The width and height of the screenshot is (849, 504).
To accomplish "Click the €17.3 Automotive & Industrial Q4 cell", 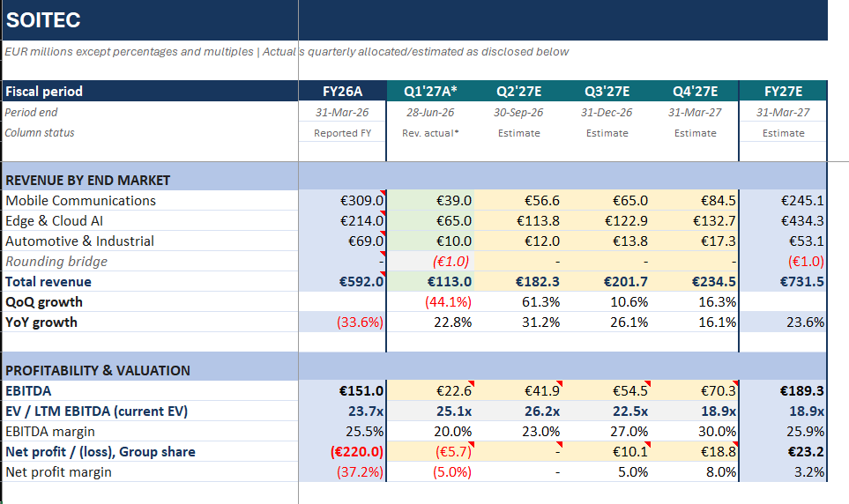I will pyautogui.click(x=696, y=241).
